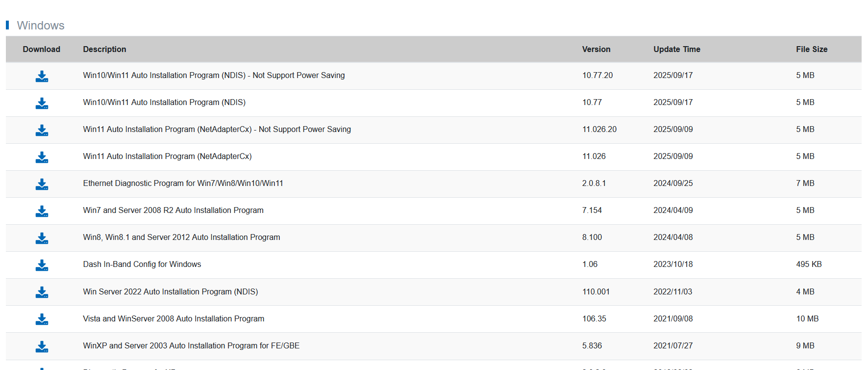The width and height of the screenshot is (868, 370).
Task: Download Win Server 2022 NDIS driver
Action: (x=42, y=292)
